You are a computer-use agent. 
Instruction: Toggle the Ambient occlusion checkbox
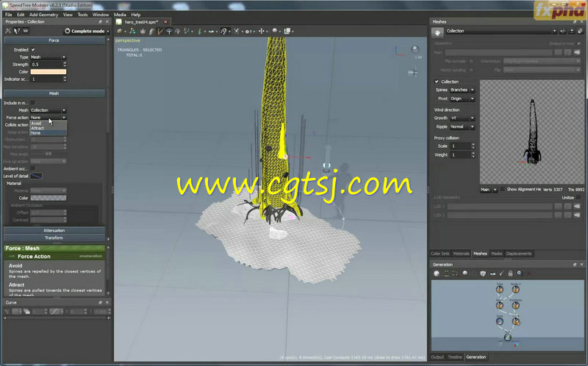[x=32, y=169]
